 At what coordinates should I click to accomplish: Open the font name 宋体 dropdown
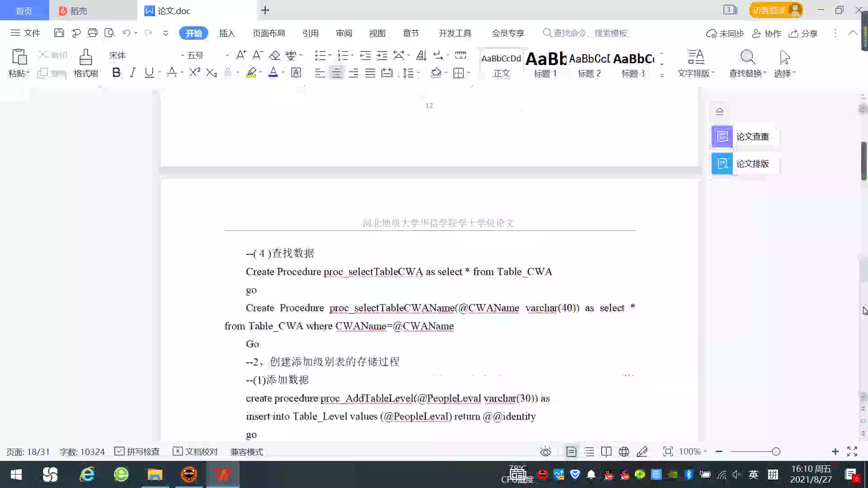pyautogui.click(x=183, y=56)
